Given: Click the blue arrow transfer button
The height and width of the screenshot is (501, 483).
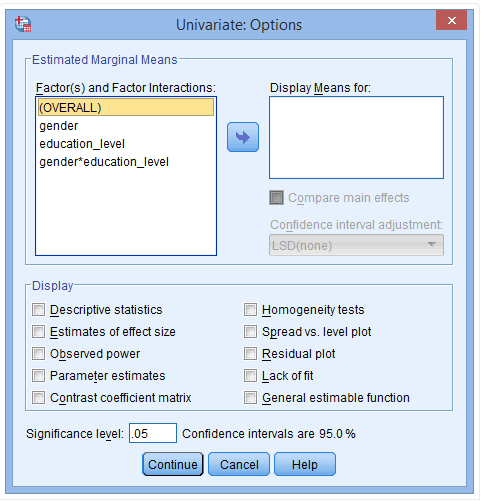Looking at the screenshot, I should click(x=243, y=137).
